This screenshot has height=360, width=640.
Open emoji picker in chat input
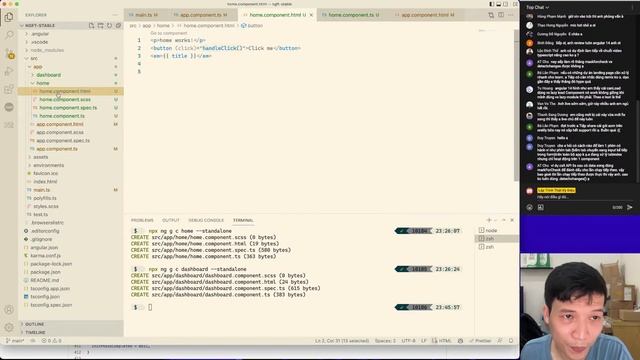529,207
